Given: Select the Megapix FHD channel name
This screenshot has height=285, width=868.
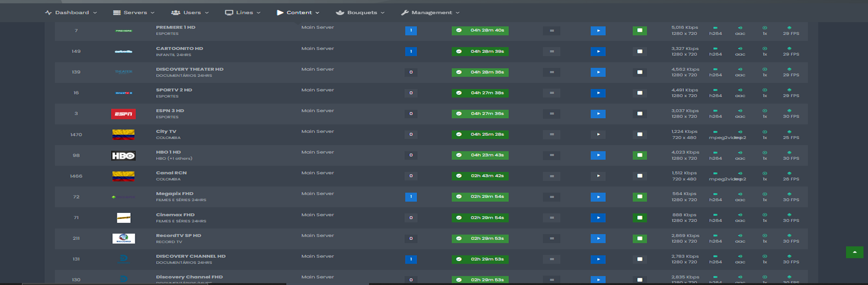Looking at the screenshot, I should [x=175, y=194].
